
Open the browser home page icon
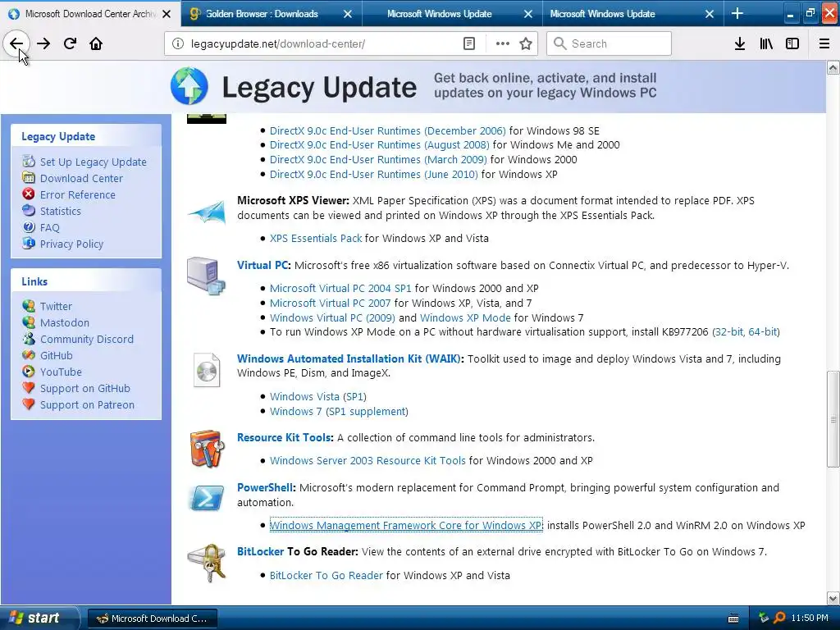tap(96, 44)
